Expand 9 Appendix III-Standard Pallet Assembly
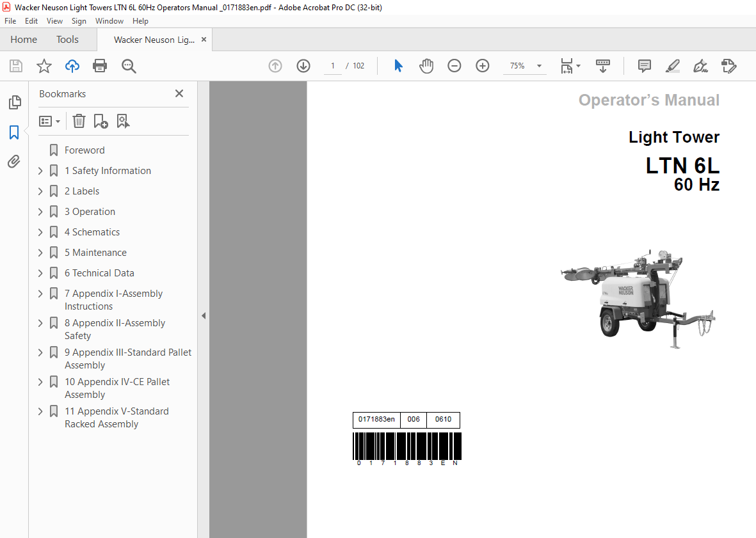The height and width of the screenshot is (538, 756). pyautogui.click(x=40, y=352)
